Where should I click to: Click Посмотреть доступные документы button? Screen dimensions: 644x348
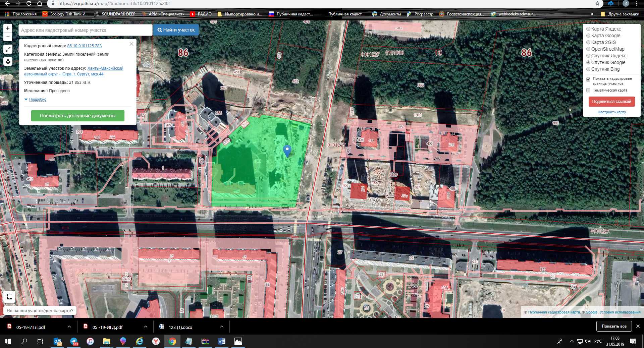pyautogui.click(x=78, y=116)
